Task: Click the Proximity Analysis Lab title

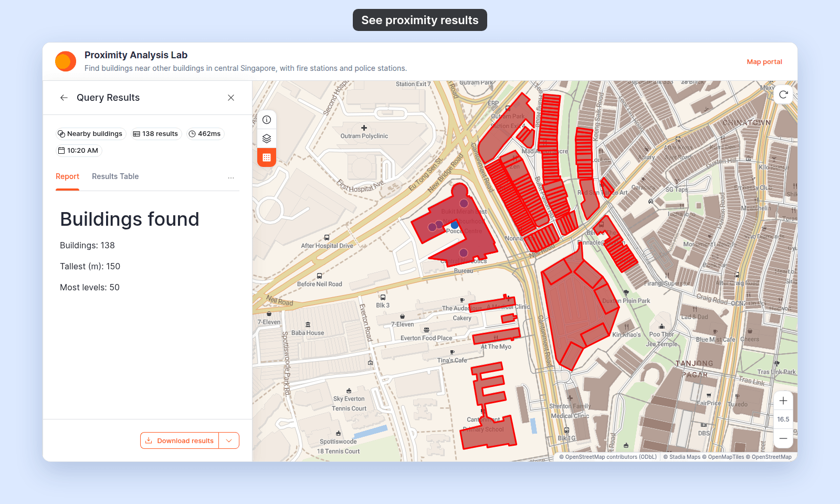Action: (136, 55)
